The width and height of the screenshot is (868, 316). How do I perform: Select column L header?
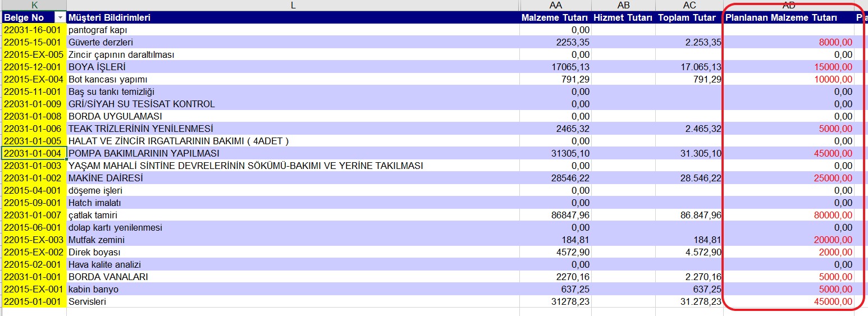pos(293,5)
